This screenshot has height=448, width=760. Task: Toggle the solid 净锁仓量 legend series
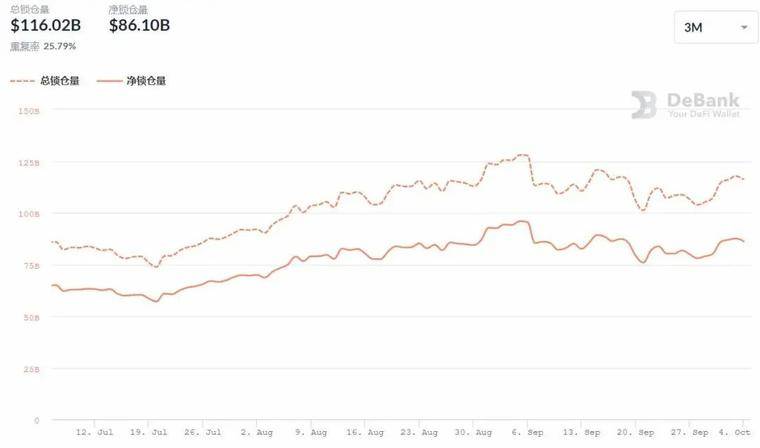131,81
